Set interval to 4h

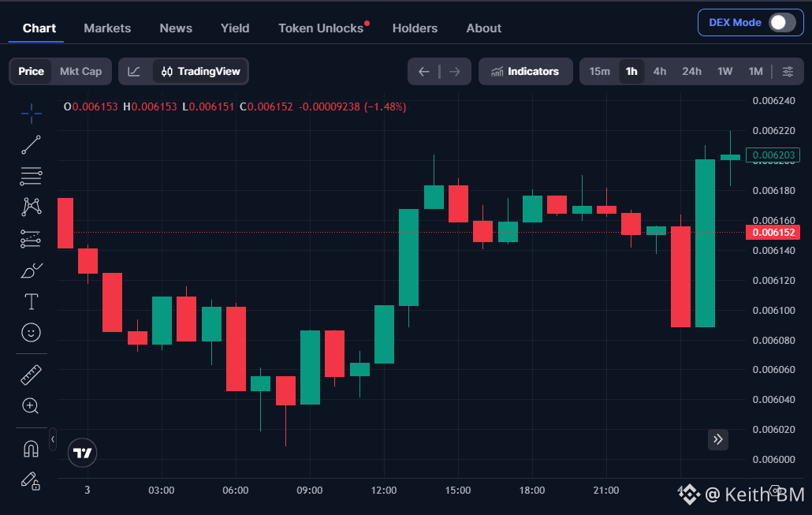(660, 72)
